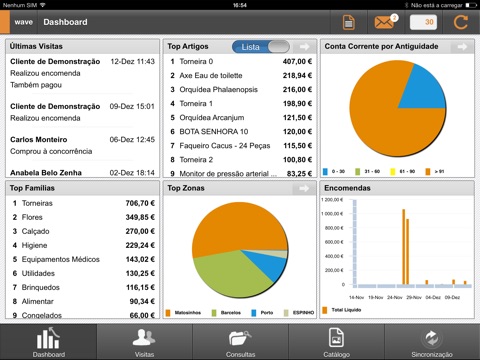Open the Consultas tab
The image size is (480, 360).
pyautogui.click(x=240, y=342)
